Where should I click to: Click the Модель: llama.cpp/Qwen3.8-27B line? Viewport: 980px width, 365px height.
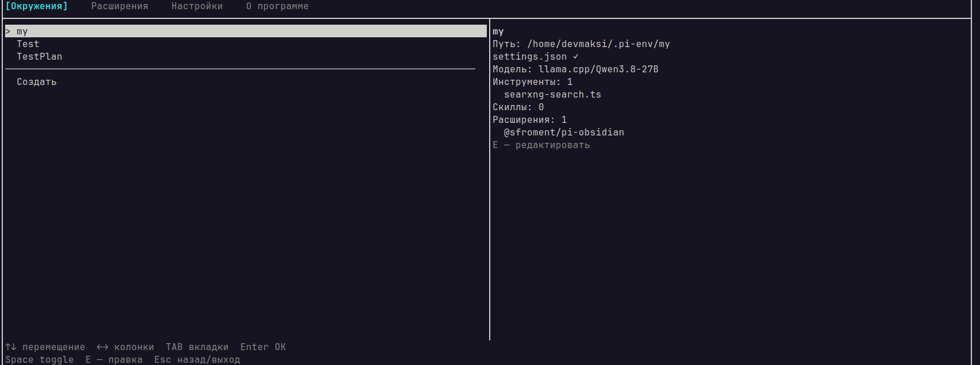pos(576,69)
